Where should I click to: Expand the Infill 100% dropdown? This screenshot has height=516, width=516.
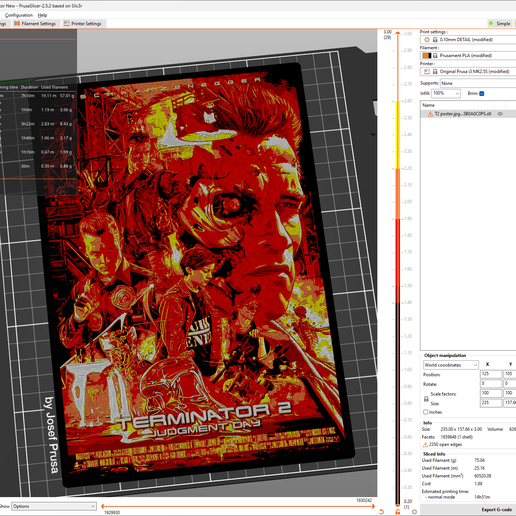(446, 94)
